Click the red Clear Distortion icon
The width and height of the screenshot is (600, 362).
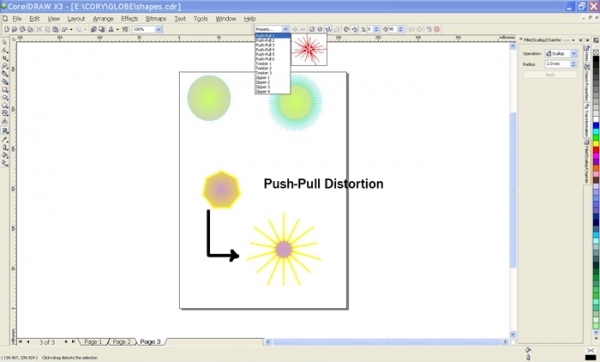pyautogui.click(x=437, y=29)
